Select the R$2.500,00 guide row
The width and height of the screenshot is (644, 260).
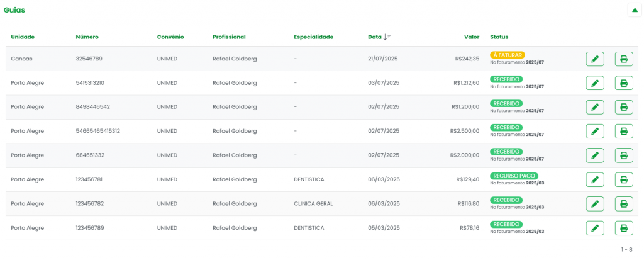(252, 131)
